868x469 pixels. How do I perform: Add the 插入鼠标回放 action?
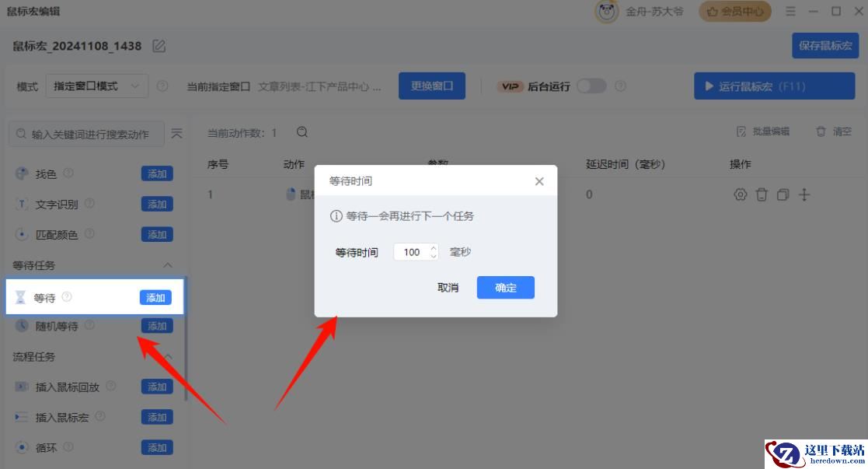(157, 387)
